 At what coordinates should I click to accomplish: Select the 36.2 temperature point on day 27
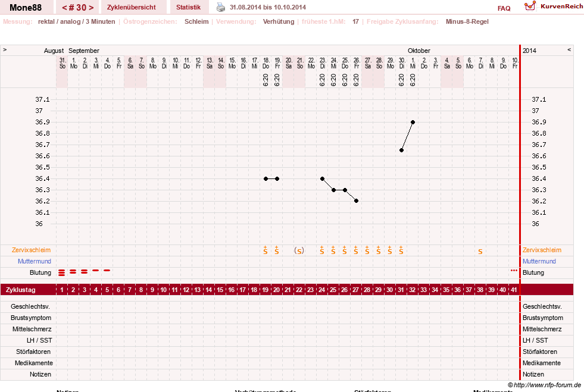click(356, 200)
